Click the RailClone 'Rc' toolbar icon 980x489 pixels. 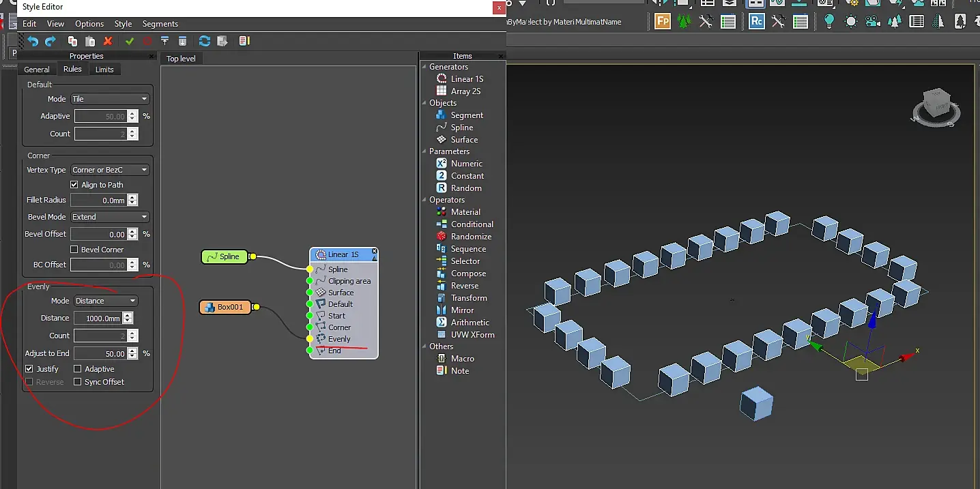click(x=756, y=21)
